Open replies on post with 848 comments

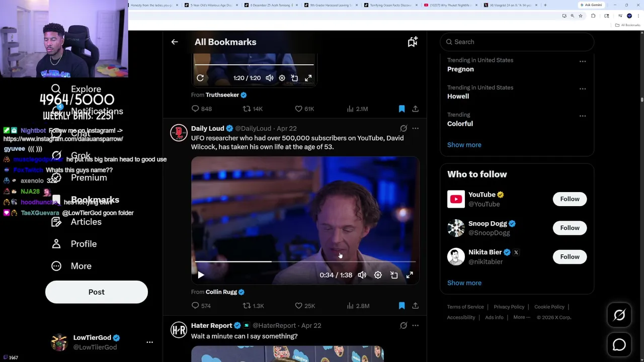pyautogui.click(x=201, y=109)
